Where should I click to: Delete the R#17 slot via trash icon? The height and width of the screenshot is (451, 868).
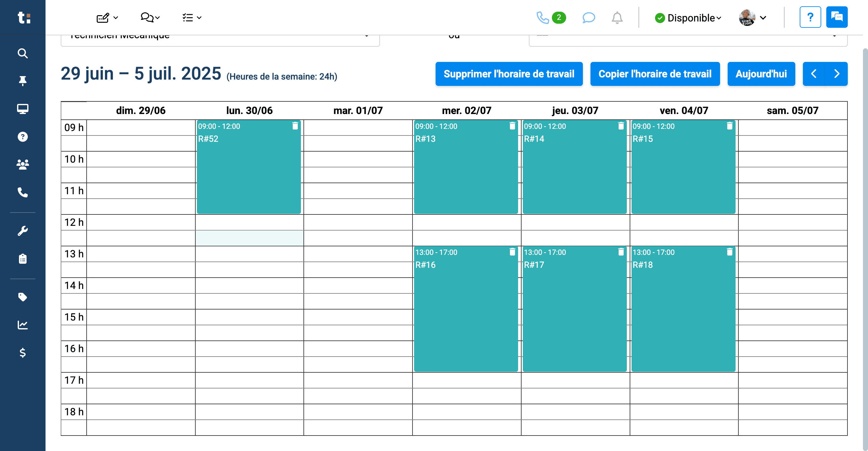pyautogui.click(x=621, y=252)
